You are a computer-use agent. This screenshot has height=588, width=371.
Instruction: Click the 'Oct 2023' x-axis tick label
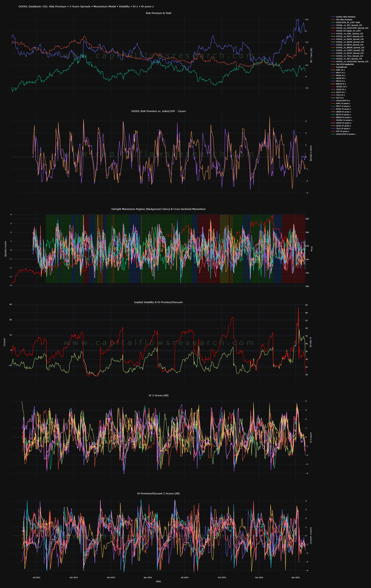(74, 578)
